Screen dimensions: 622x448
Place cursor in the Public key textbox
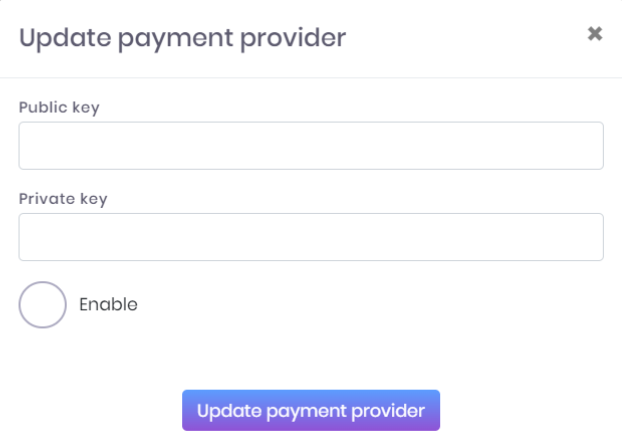pos(311,146)
